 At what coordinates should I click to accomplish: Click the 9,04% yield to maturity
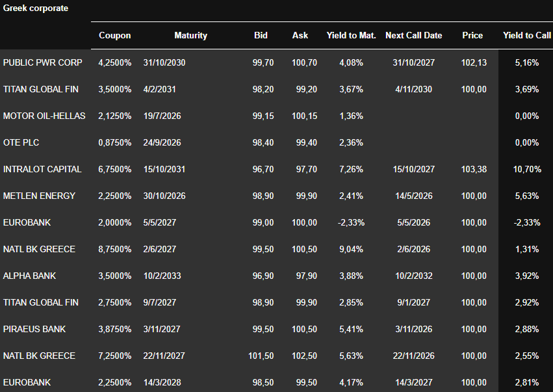[352, 249]
